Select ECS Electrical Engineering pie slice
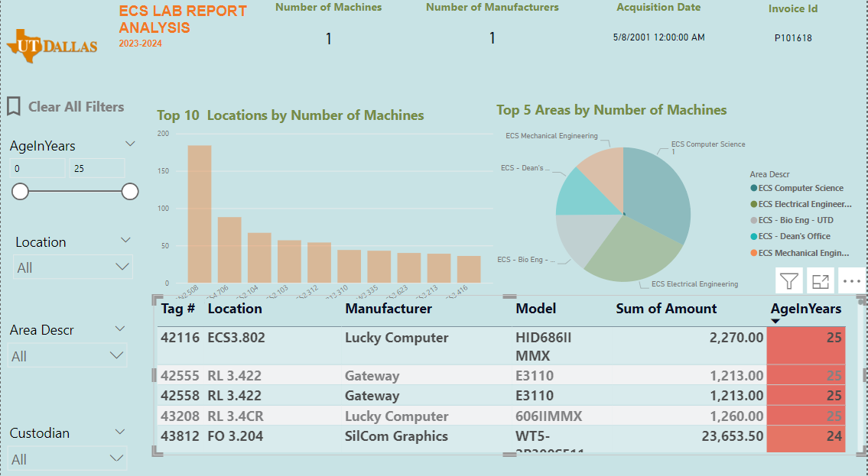The image size is (868, 476). click(x=634, y=249)
